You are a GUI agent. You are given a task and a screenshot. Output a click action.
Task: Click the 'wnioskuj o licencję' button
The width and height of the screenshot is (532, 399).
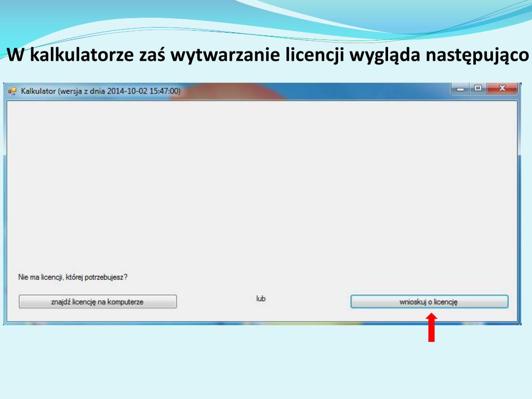(429, 302)
